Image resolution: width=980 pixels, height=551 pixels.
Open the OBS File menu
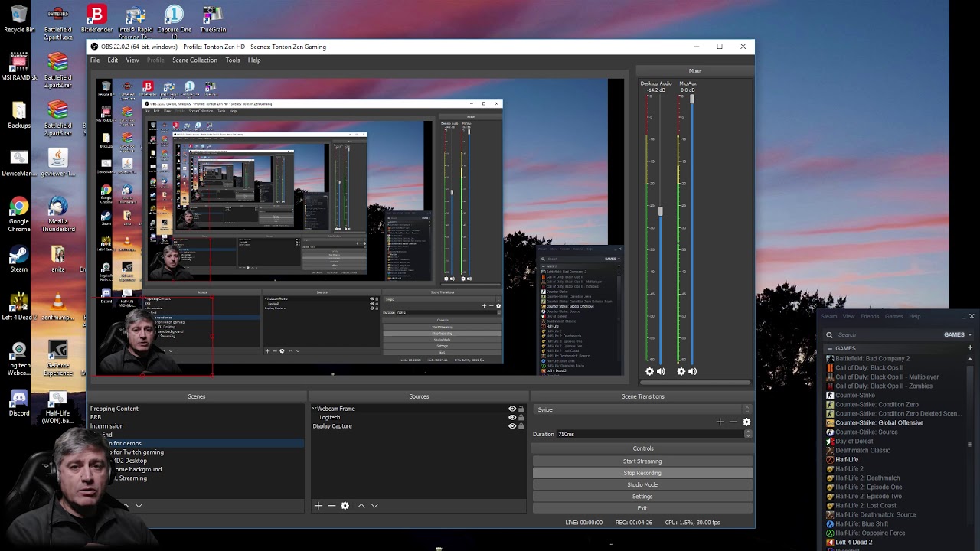pyautogui.click(x=95, y=60)
